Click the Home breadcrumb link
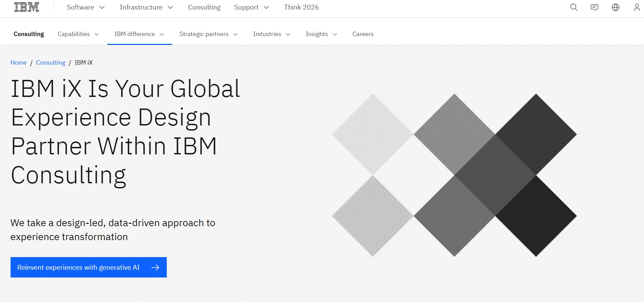The width and height of the screenshot is (644, 302). (x=18, y=63)
